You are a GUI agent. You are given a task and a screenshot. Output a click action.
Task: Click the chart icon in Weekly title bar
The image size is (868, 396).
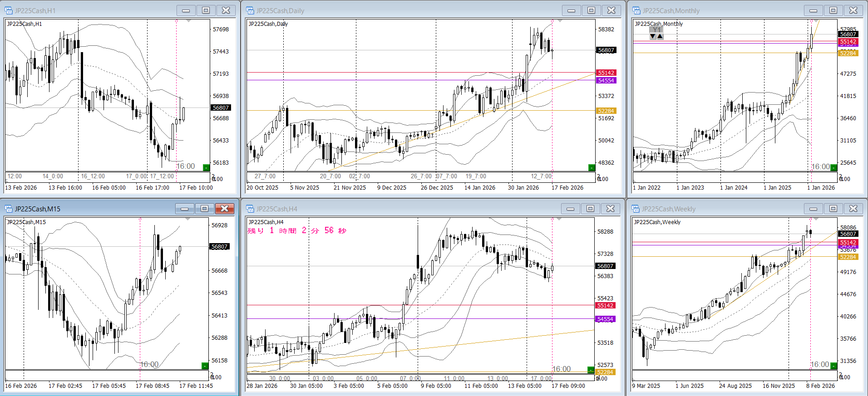636,209
